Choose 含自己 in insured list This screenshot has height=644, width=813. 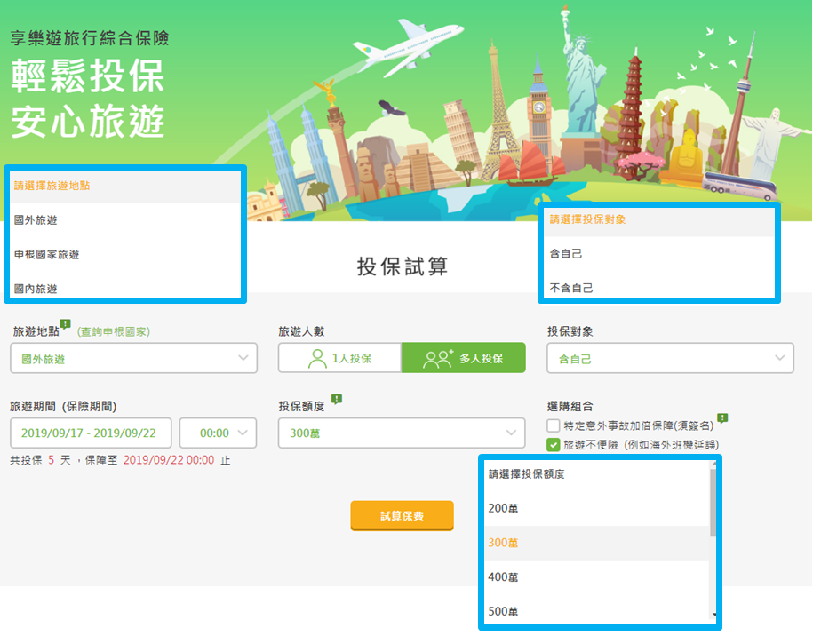[x=659, y=253]
